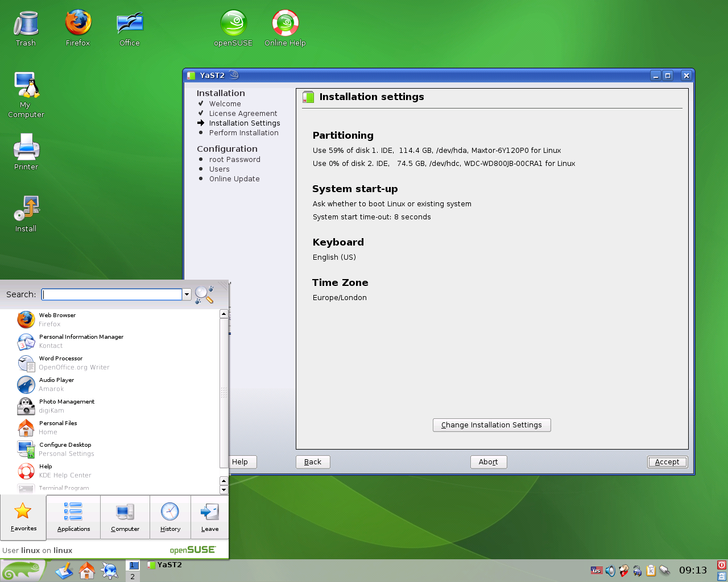Viewport: 728px width, 582px height.
Task: Click the taskbar clock showing 09:13
Action: coord(693,571)
